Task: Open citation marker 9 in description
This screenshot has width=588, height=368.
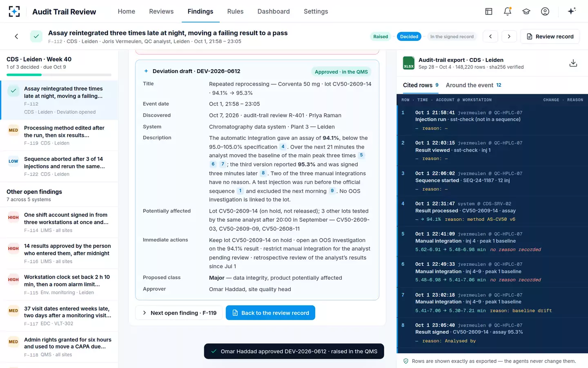Action: (332, 191)
